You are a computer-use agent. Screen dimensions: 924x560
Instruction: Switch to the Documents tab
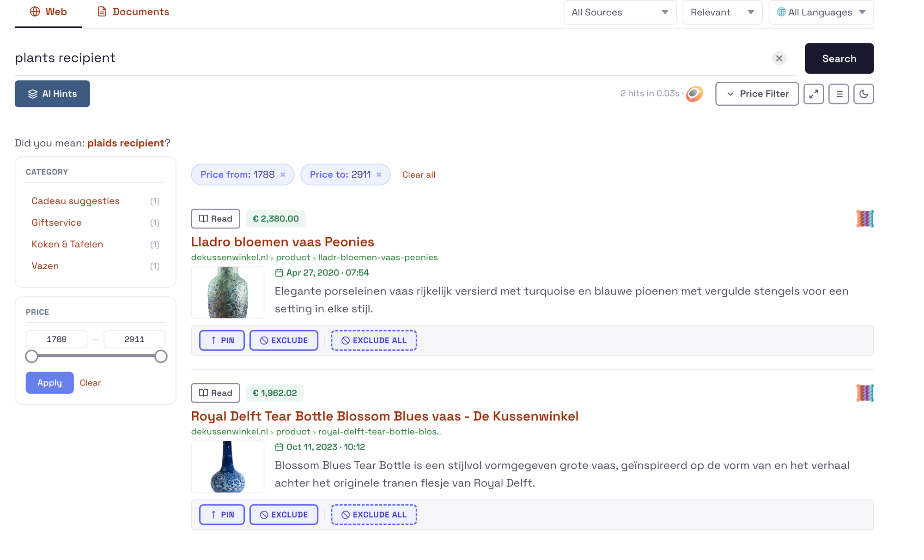pos(133,12)
